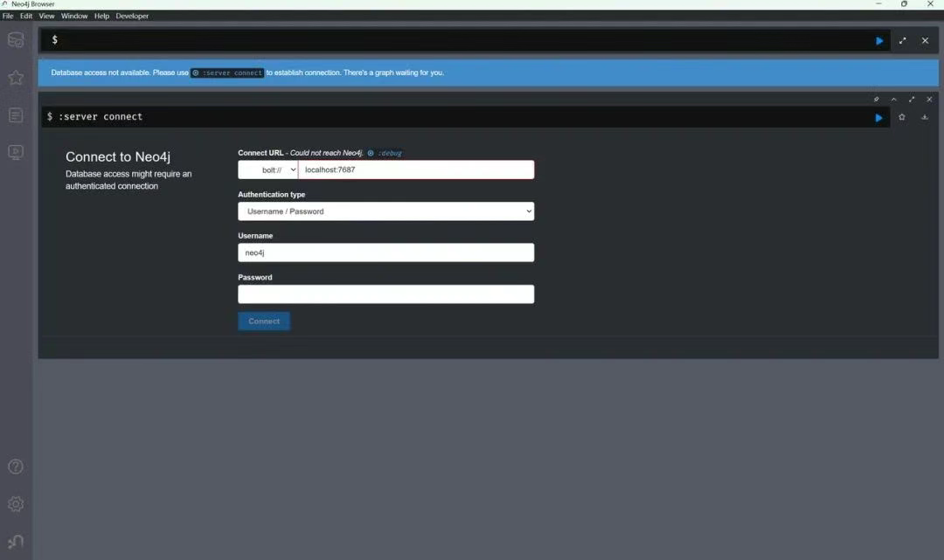This screenshot has width=944, height=560.
Task: Open the Authentication type dropdown
Action: [x=386, y=211]
